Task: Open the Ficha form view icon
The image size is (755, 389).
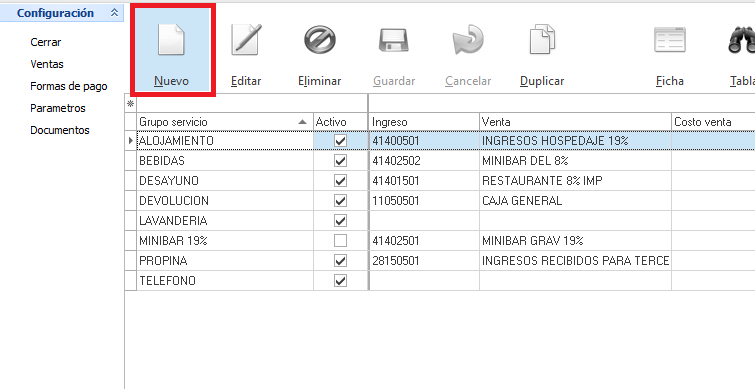Action: tap(669, 40)
